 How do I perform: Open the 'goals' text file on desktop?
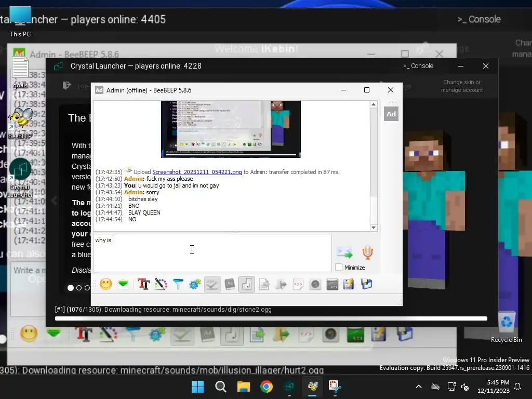tap(20, 72)
